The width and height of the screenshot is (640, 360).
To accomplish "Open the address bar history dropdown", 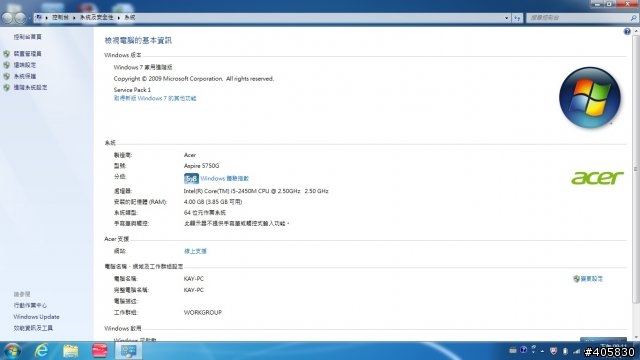I will [507, 18].
